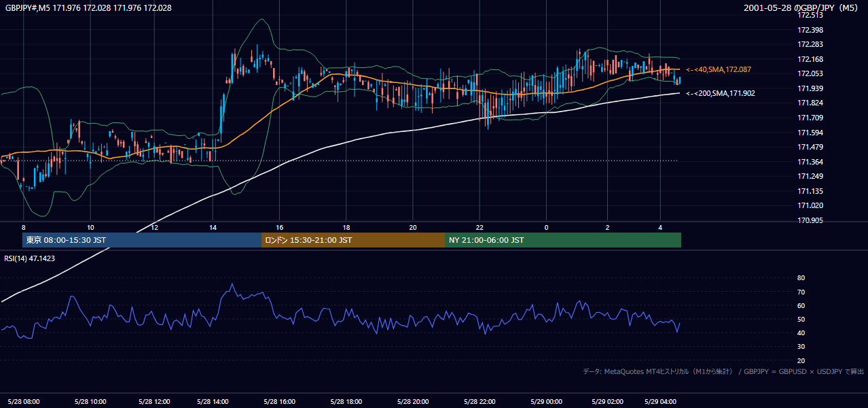Click hour label 14 under the price chart
The width and height of the screenshot is (868, 408).
pyautogui.click(x=213, y=227)
